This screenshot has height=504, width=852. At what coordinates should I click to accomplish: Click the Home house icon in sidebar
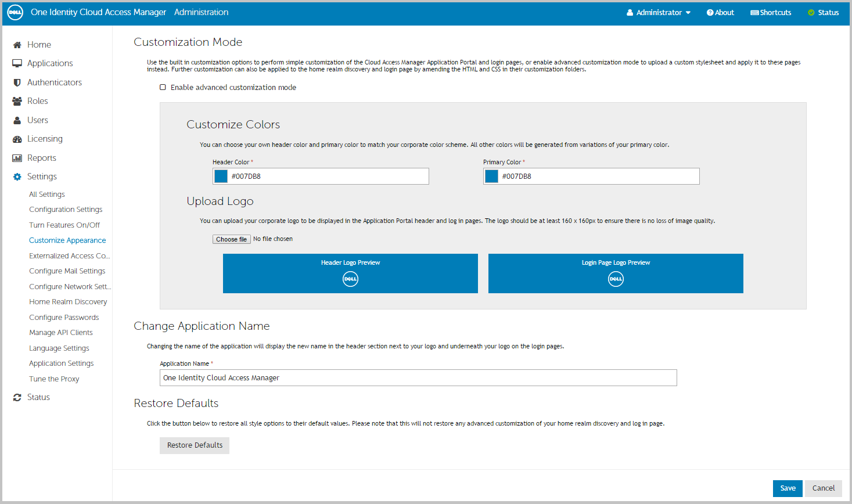coord(17,45)
